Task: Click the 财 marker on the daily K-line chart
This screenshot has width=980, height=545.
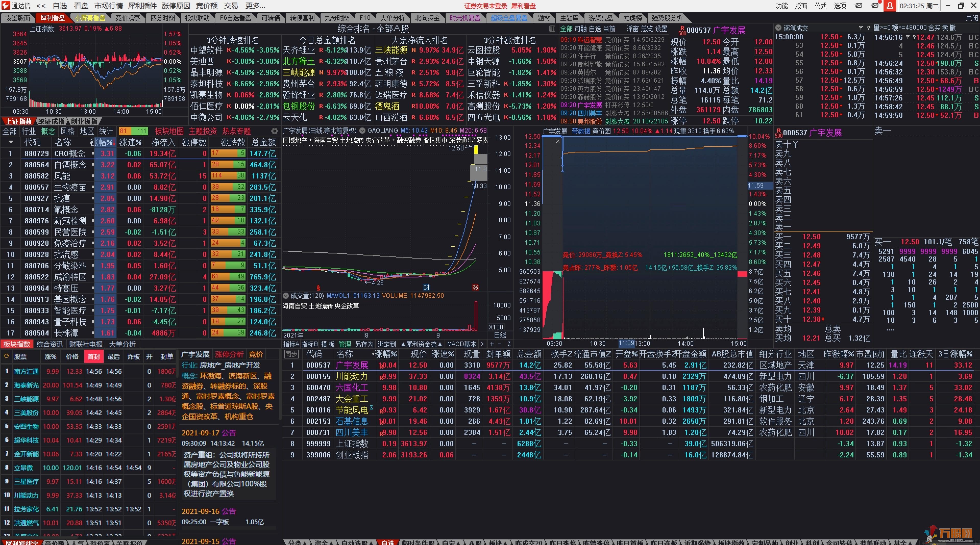Action: [426, 287]
